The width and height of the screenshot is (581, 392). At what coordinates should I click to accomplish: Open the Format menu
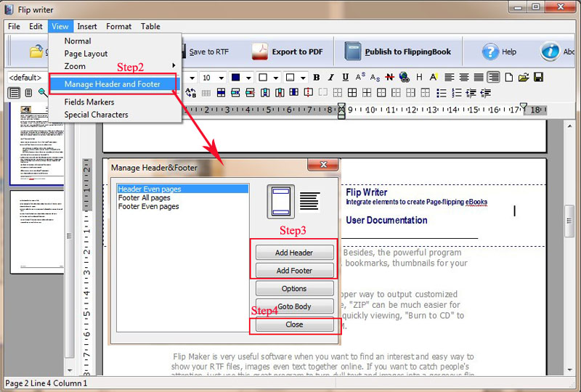[x=118, y=26]
